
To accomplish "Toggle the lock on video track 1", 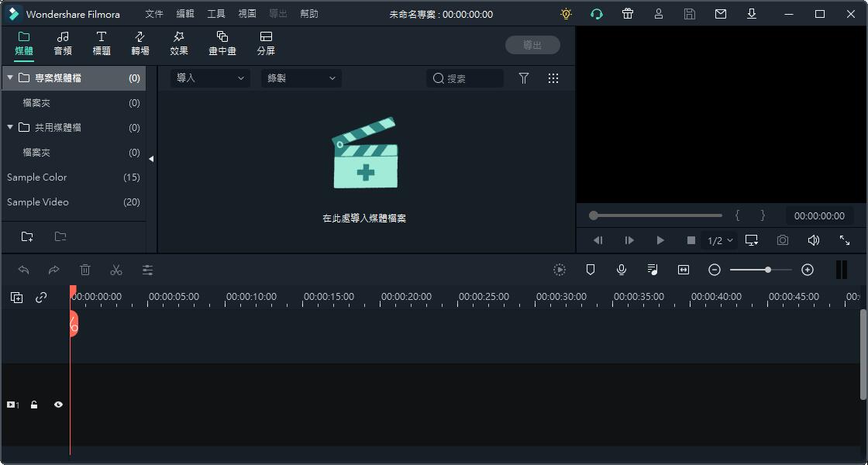I will tap(34, 405).
